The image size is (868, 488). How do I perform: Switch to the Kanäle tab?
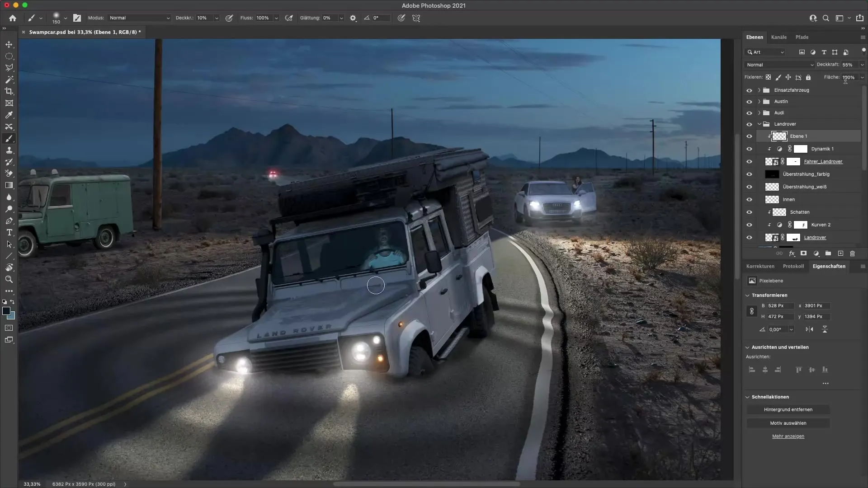point(778,37)
